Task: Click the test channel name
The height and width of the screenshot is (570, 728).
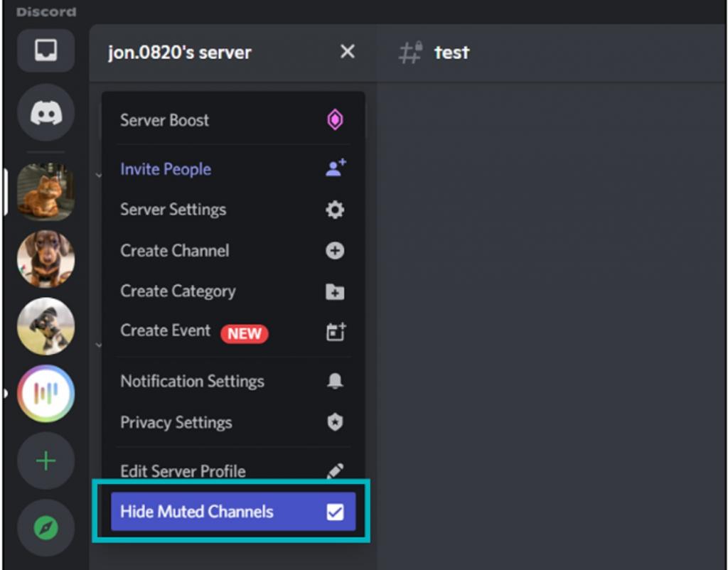Action: click(x=451, y=53)
